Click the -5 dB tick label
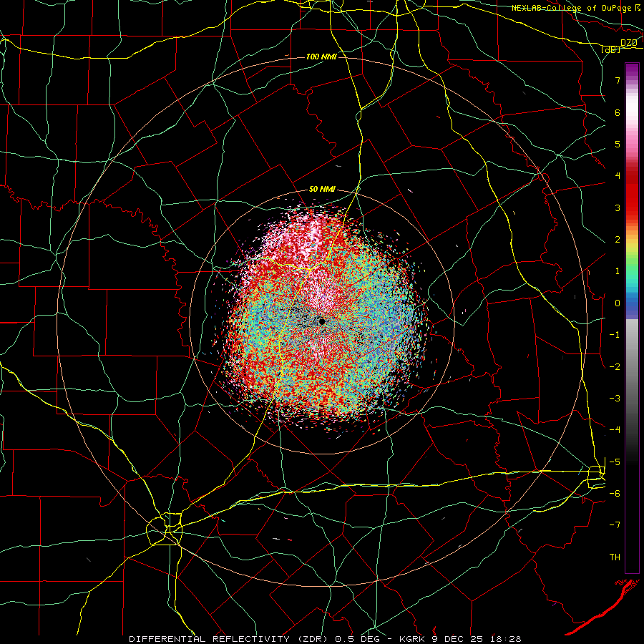The height and width of the screenshot is (644, 644). pos(615,462)
